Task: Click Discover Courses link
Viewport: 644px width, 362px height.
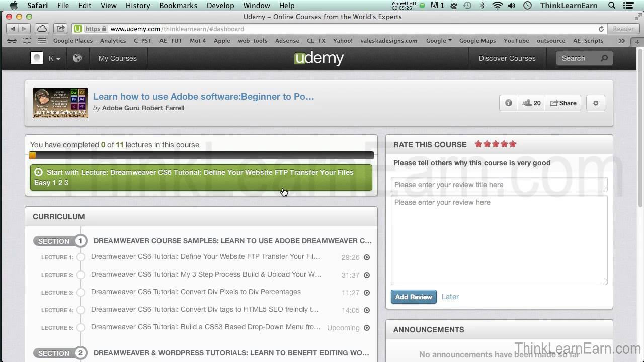Action: (x=507, y=58)
